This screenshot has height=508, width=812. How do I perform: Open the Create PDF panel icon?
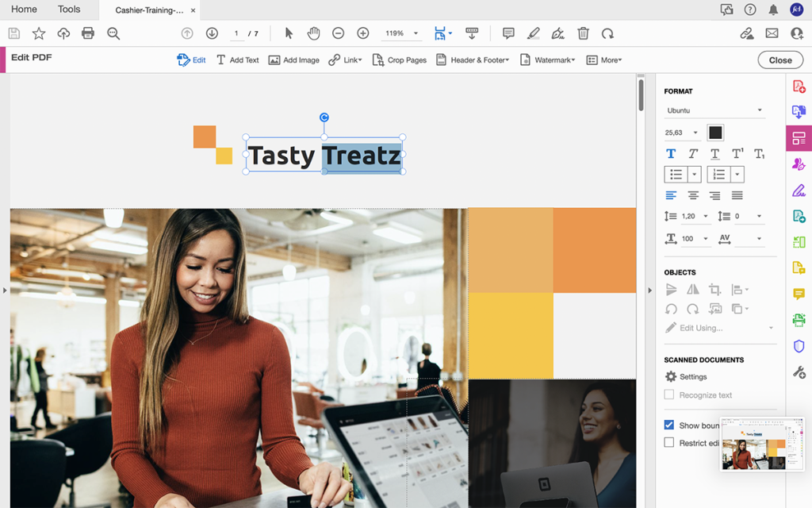coord(800,87)
